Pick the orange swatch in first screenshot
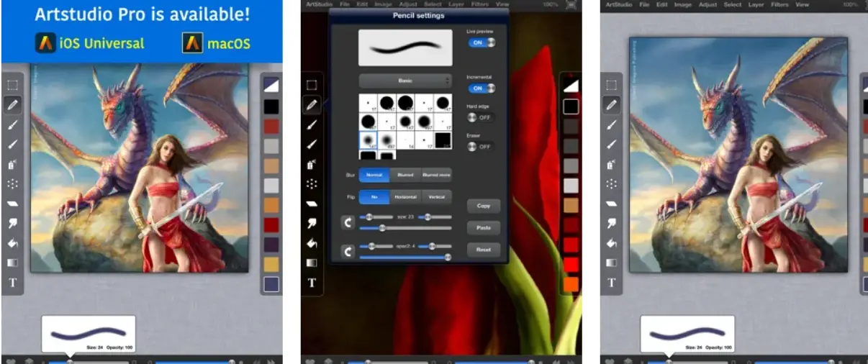Image resolution: width=868 pixels, height=364 pixels. tap(271, 205)
